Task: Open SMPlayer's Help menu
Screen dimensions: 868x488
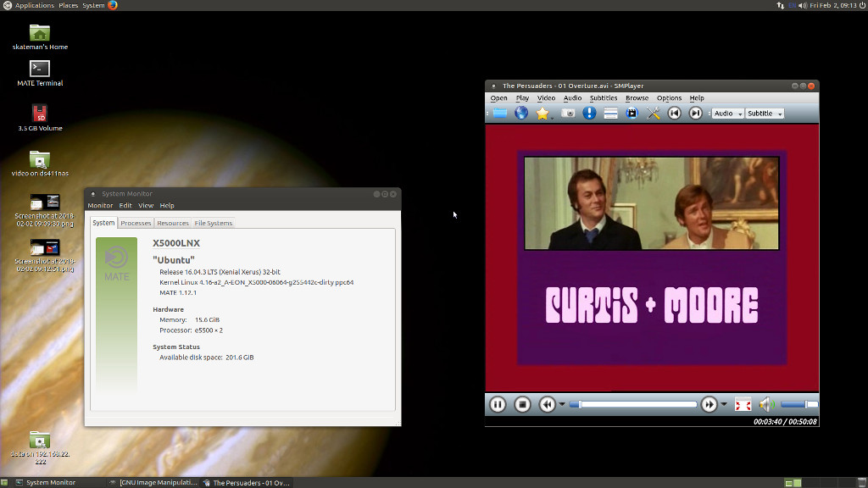Action: pyautogui.click(x=697, y=98)
